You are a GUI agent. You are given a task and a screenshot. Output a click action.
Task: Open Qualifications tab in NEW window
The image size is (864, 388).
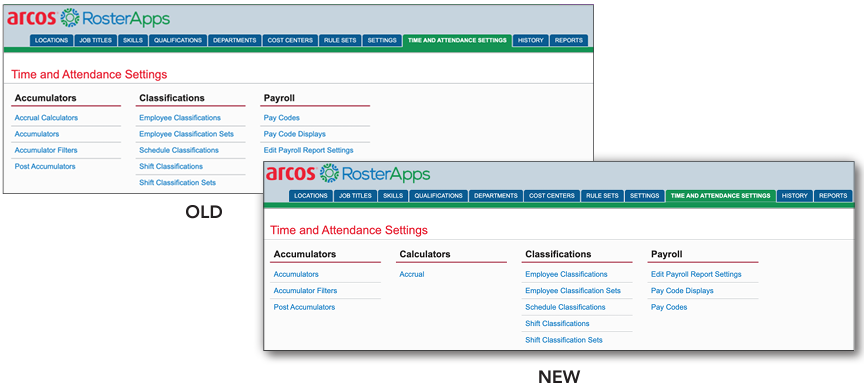pos(439,196)
